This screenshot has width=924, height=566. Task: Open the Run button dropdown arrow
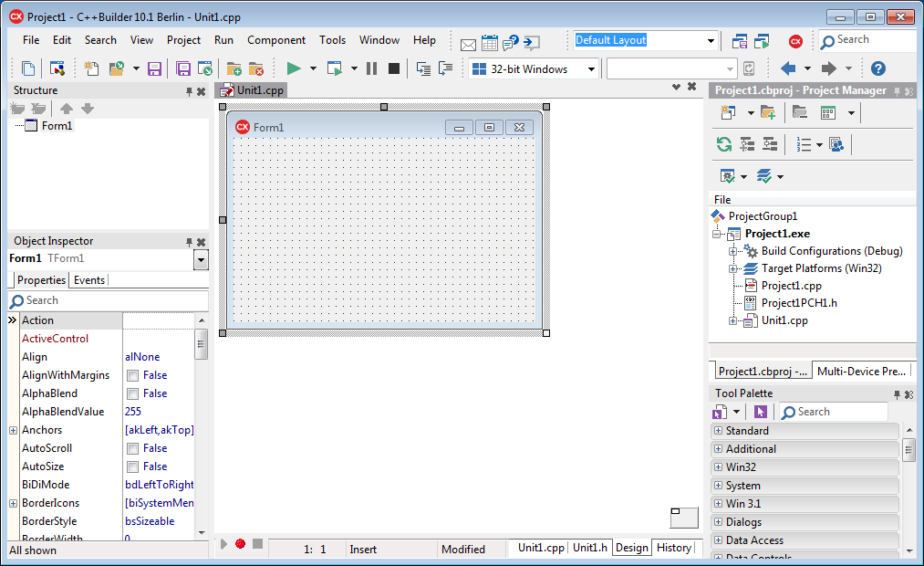click(x=313, y=68)
